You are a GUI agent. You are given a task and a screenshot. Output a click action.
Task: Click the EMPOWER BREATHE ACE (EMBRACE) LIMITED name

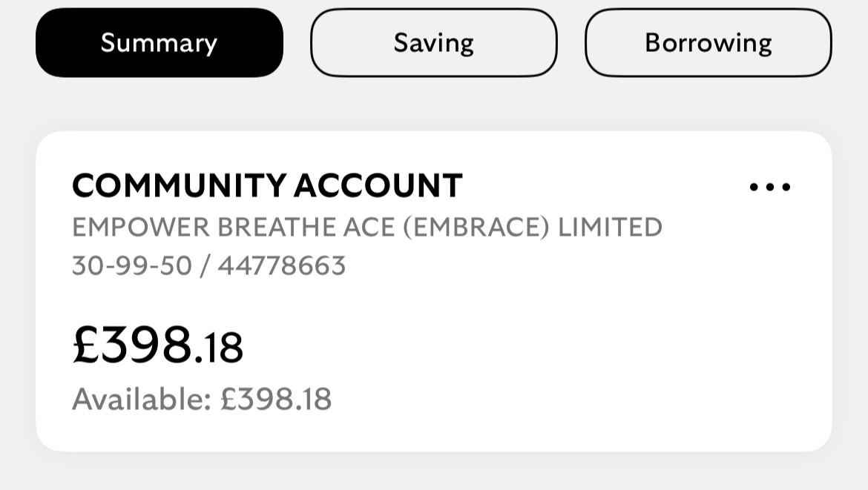click(x=366, y=227)
